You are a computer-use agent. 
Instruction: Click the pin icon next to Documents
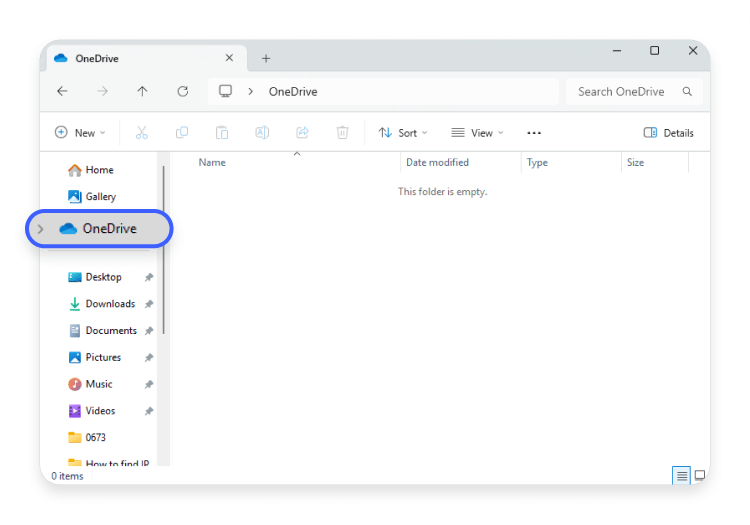pos(149,330)
